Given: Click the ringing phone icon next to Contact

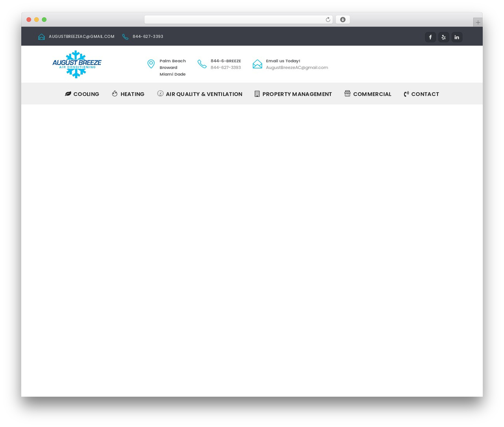Looking at the screenshot, I should click(x=406, y=94).
